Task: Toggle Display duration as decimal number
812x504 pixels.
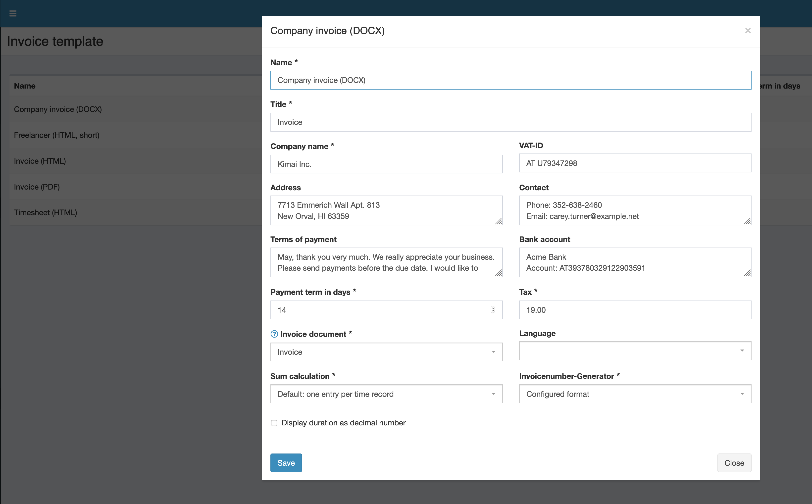Action: 274,423
